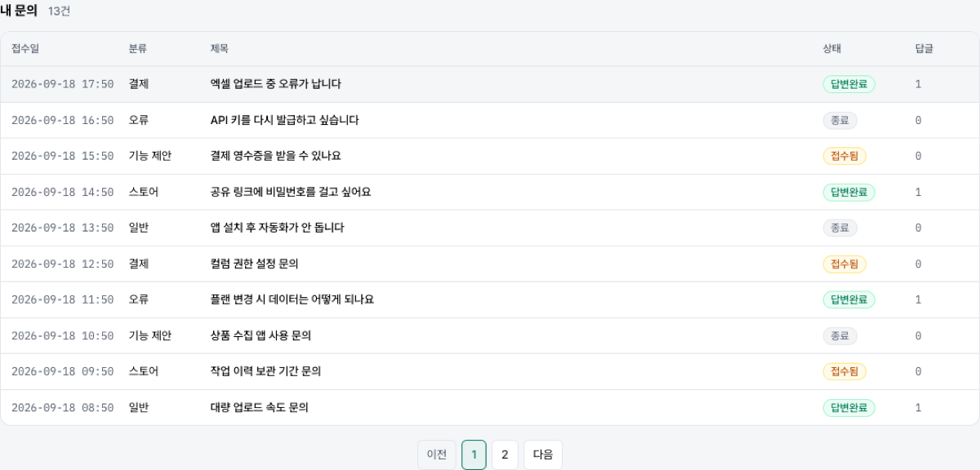Click category 결제 in the 컬럼 권한 row

pos(139,264)
